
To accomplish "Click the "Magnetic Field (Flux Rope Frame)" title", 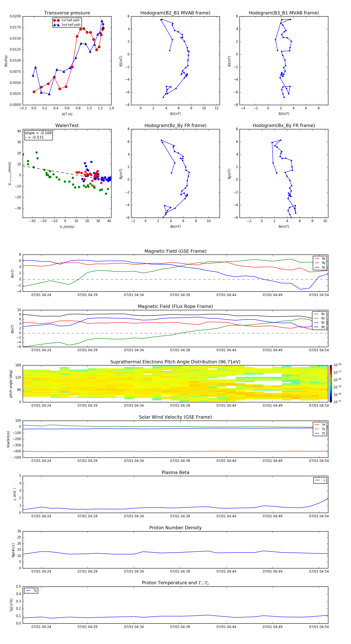I will tap(175, 307).
